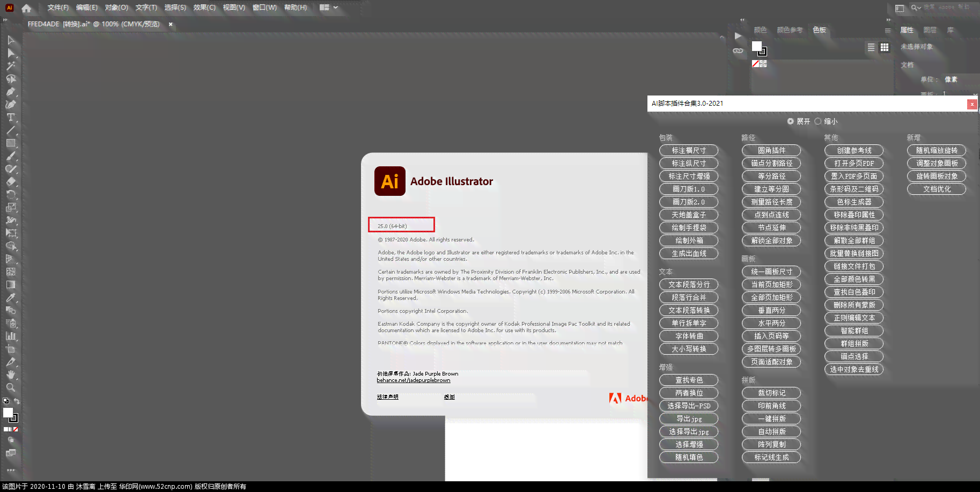Switch Swatches panel to thumbnail view

coord(885,48)
